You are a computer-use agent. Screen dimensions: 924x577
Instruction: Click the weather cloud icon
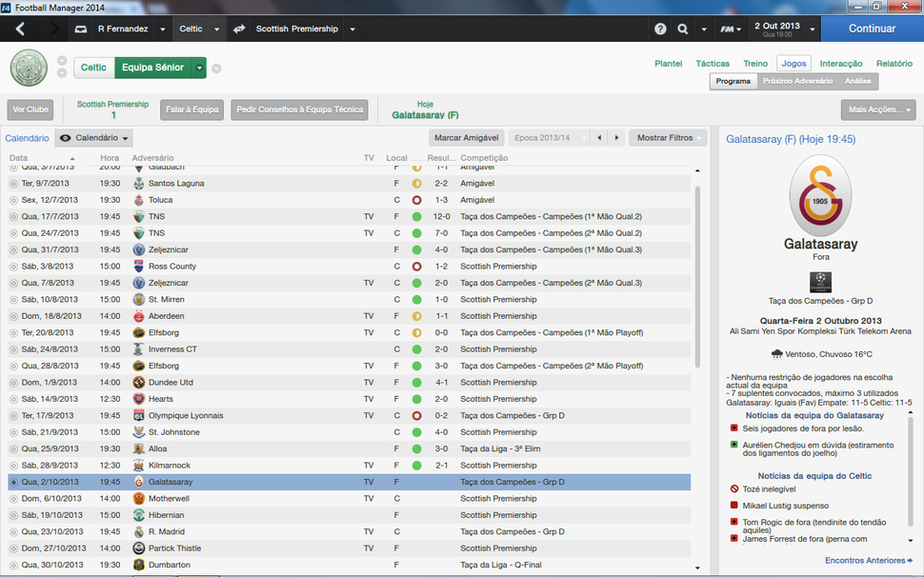776,354
